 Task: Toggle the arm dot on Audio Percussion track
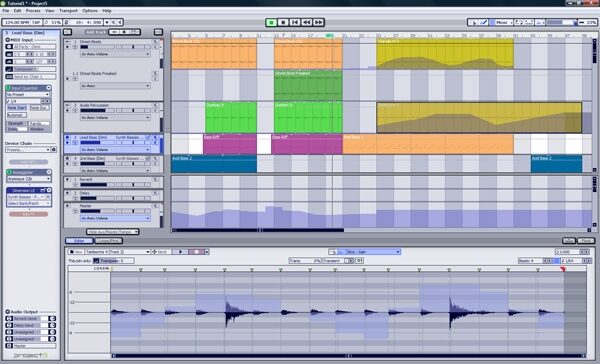click(68, 111)
